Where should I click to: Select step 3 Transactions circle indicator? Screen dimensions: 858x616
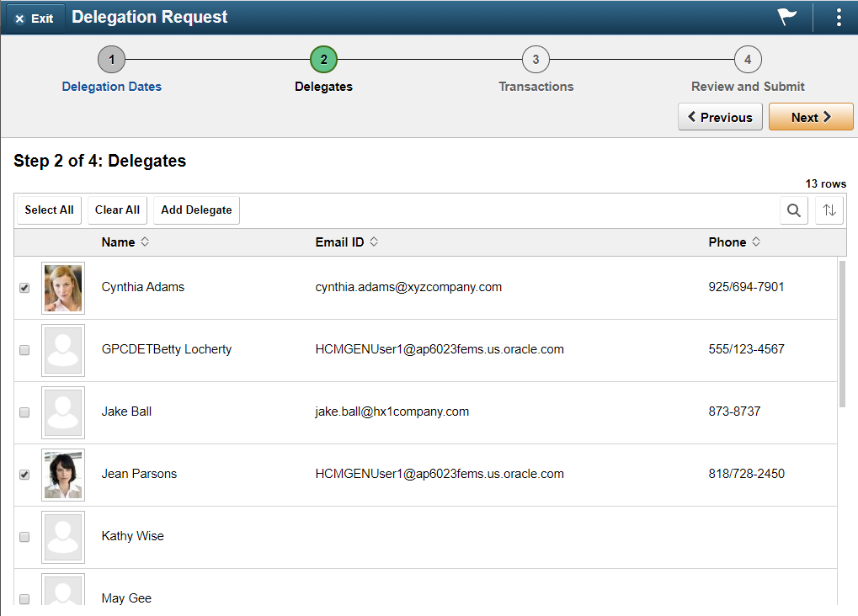pos(536,59)
